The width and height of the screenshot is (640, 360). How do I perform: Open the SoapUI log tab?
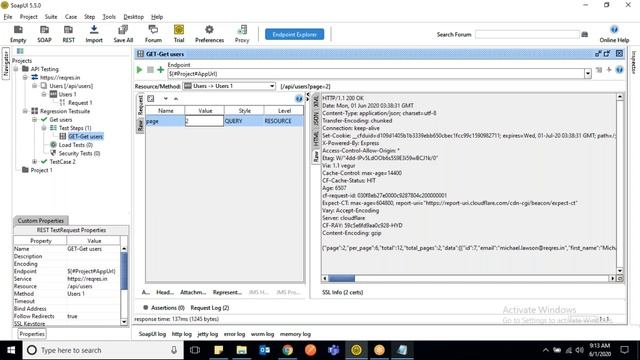[x=152, y=334]
